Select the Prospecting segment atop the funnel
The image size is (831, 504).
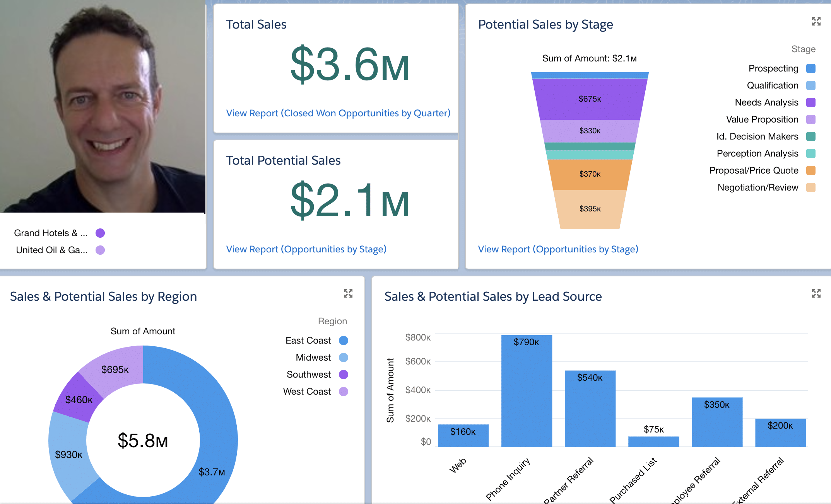(x=590, y=75)
